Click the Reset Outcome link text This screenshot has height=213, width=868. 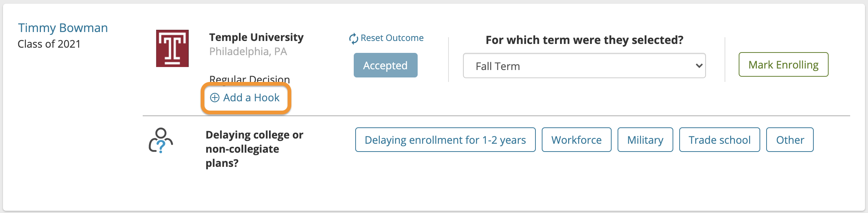click(x=392, y=38)
